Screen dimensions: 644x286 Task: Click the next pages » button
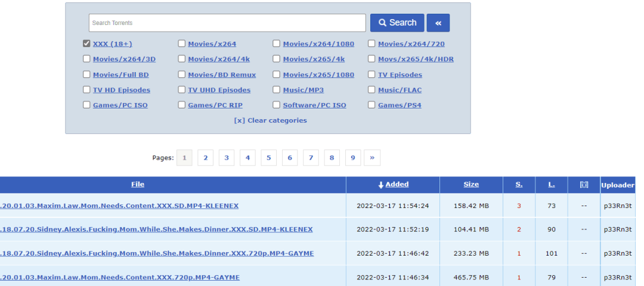372,157
